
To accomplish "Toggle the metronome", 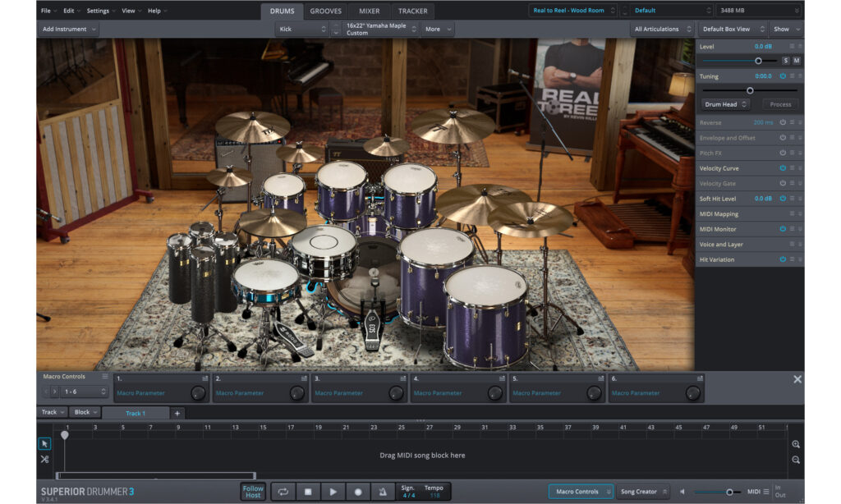I will point(383,491).
